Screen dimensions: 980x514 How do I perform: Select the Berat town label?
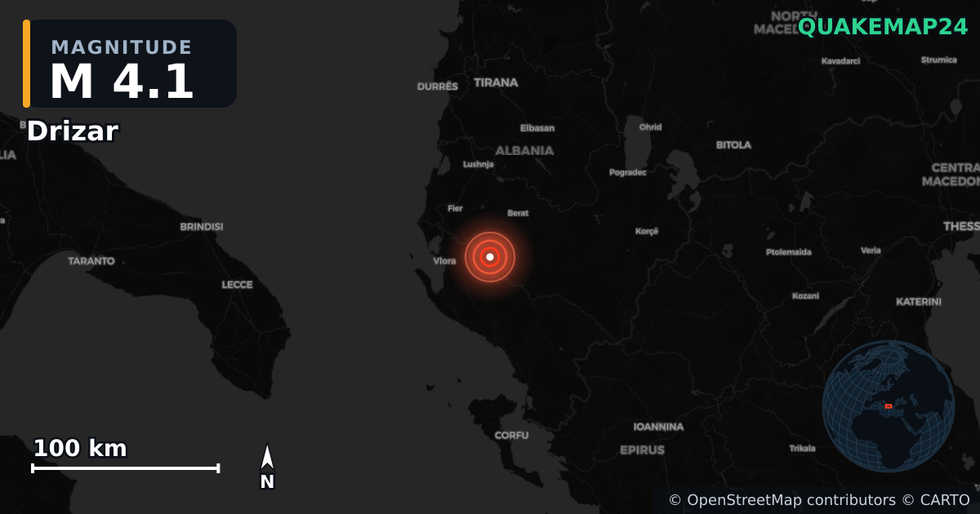coord(518,213)
